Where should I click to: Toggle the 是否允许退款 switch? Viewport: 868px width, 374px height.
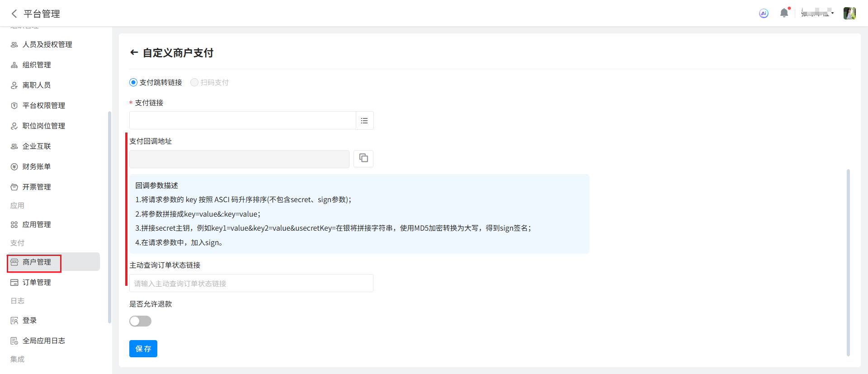[140, 321]
